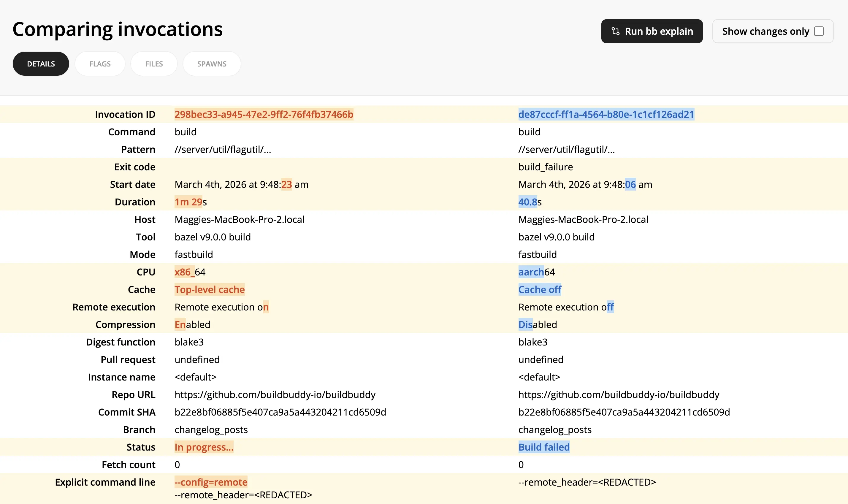Click the left Commit SHA value

[280, 412]
